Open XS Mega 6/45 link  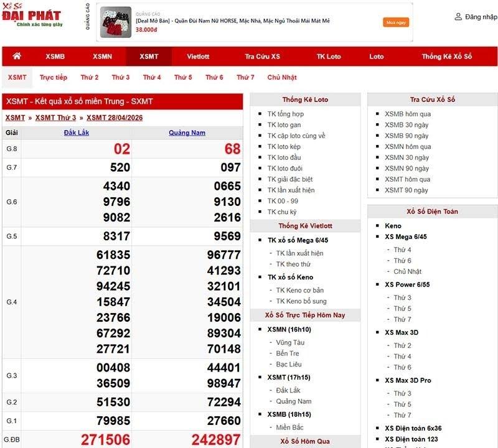(406, 237)
